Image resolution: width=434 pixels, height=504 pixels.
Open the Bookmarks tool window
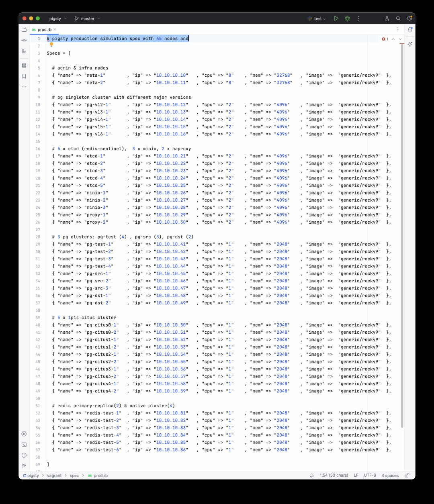point(24,76)
